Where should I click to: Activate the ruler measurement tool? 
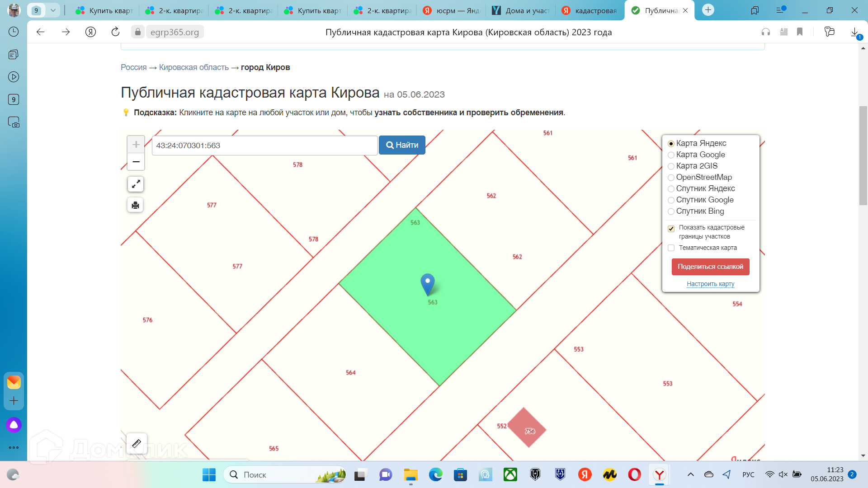pyautogui.click(x=137, y=444)
